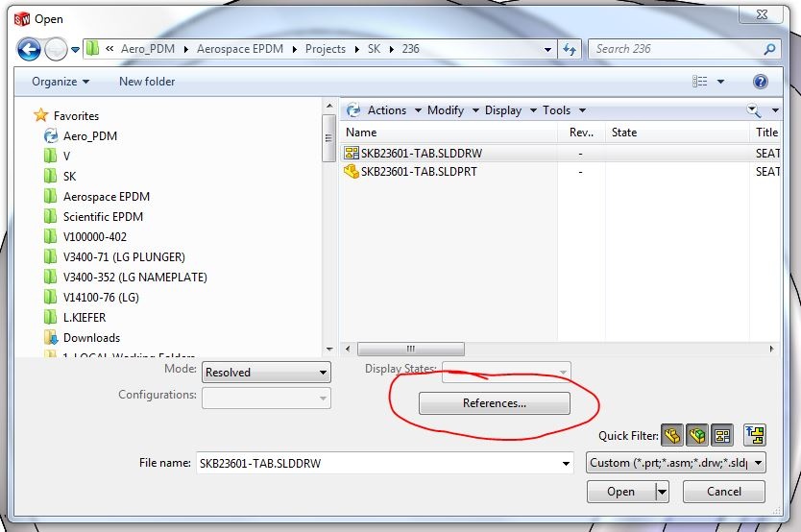
Task: Toggle the Parts quick filter
Action: 672,436
